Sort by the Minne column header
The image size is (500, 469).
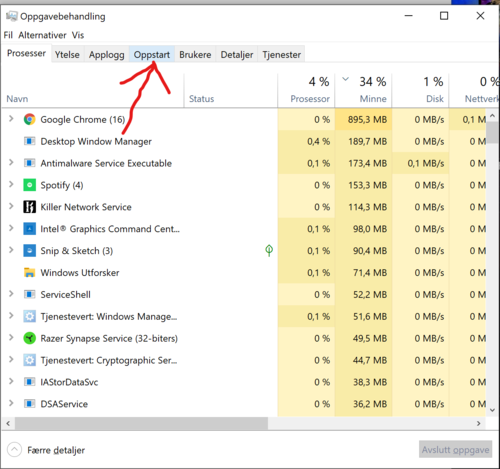363,91
